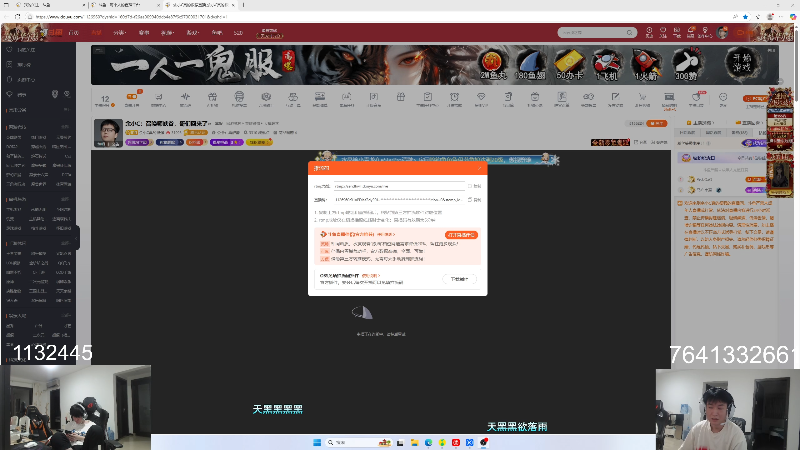
Task: Click the magnifier search icon in header
Action: click(630, 33)
